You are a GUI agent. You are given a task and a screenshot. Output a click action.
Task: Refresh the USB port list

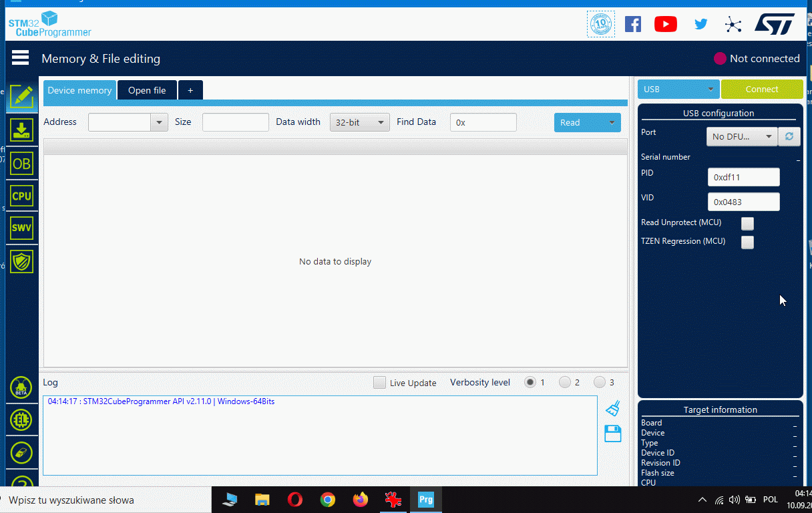click(789, 136)
